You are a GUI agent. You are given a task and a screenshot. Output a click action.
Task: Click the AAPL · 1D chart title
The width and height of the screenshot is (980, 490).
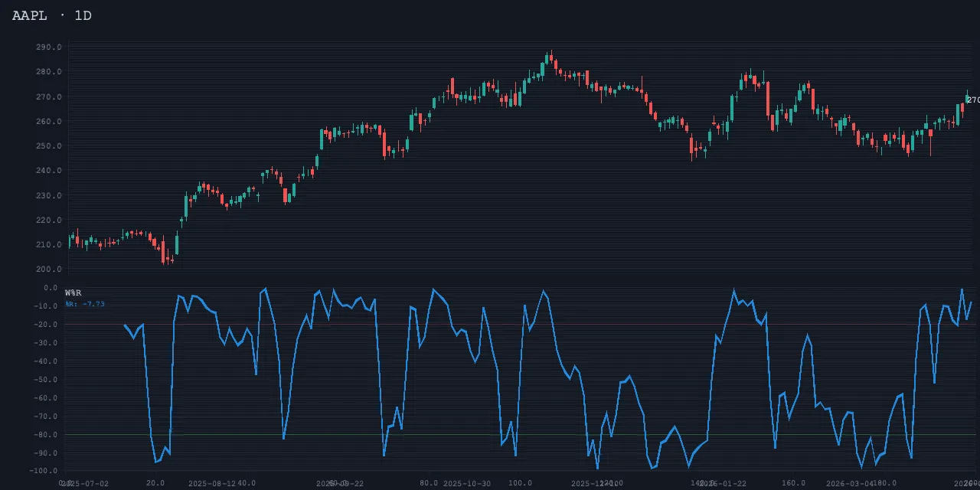pos(52,15)
